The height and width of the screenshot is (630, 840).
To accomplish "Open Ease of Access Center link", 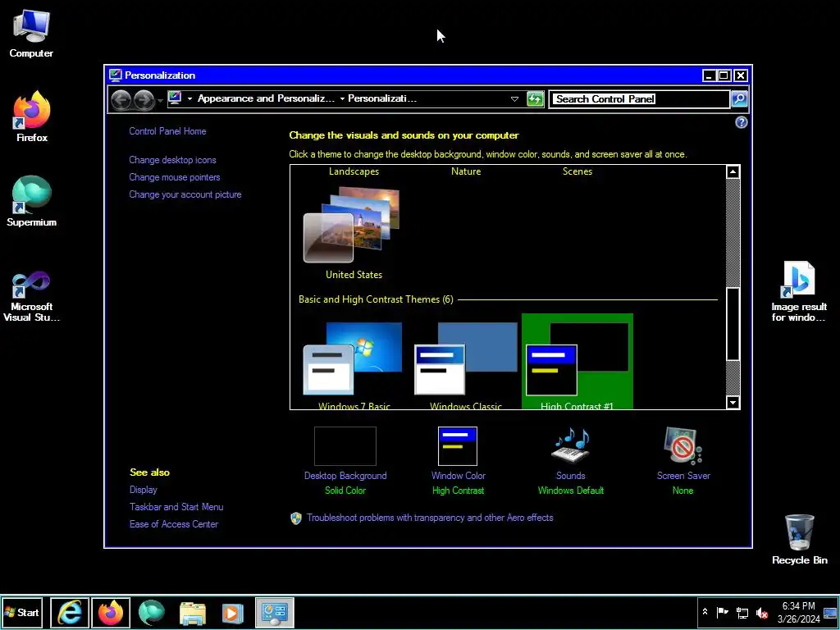I will (174, 524).
